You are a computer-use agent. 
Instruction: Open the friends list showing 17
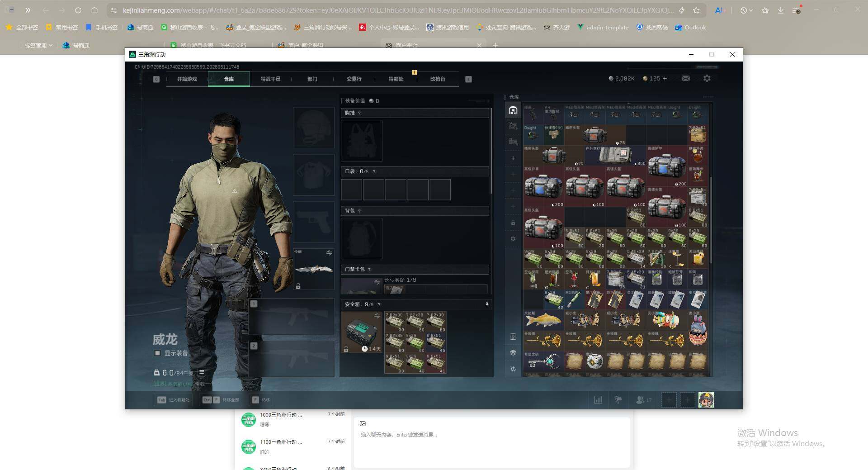(x=644, y=400)
